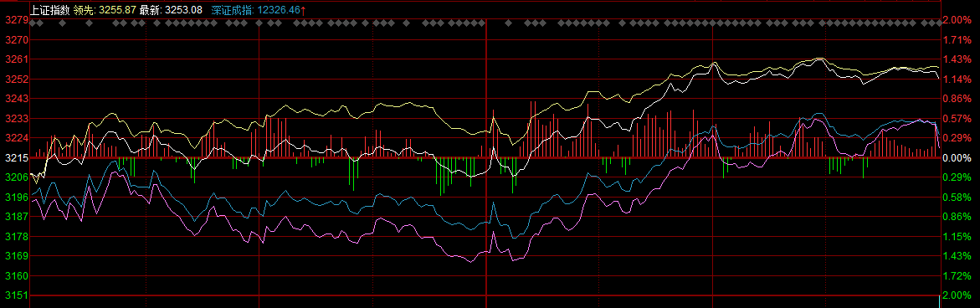Click the 3261 price axis label
Screen dimensions: 980x308
pyautogui.click(x=13, y=59)
